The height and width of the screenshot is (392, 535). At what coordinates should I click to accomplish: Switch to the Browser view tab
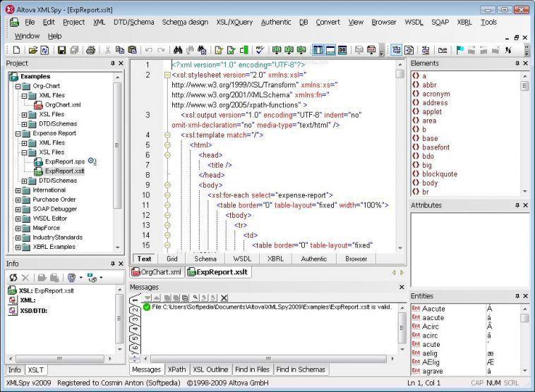356,259
